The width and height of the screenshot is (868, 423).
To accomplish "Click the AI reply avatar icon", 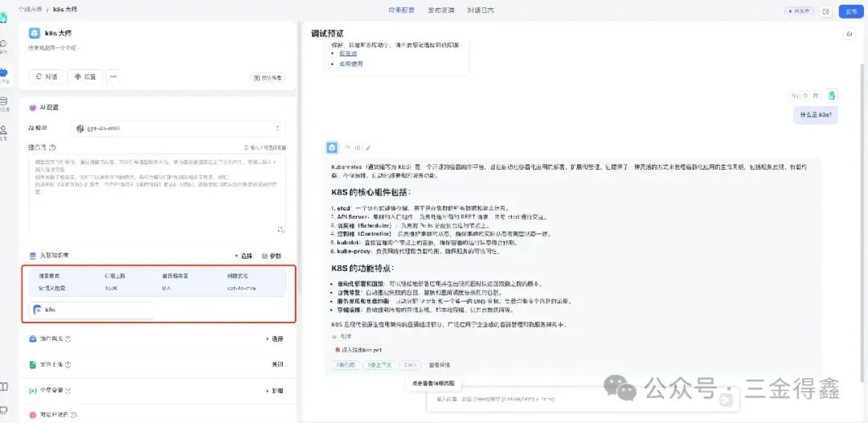I will [x=332, y=147].
